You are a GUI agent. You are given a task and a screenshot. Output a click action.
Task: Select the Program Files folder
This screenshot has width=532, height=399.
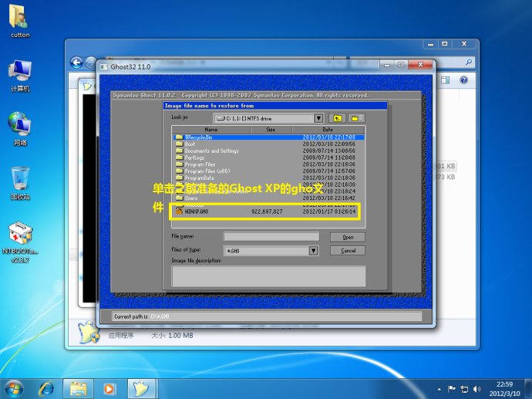pos(269,164)
